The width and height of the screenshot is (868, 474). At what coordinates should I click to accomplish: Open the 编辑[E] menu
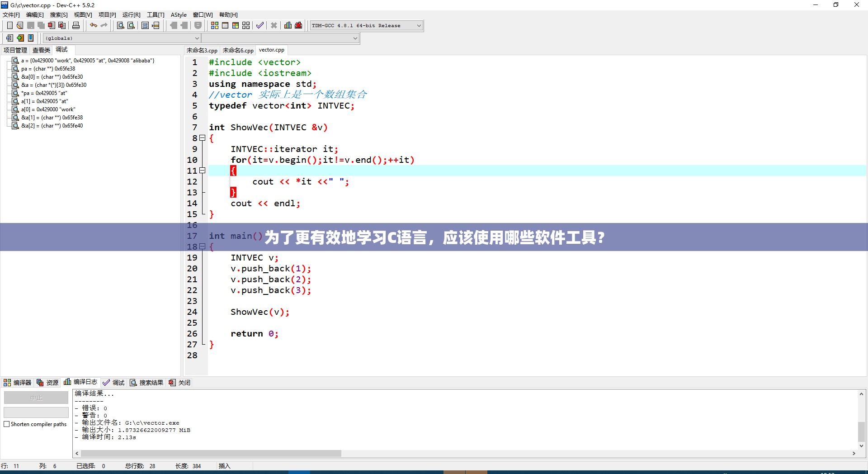pos(35,15)
